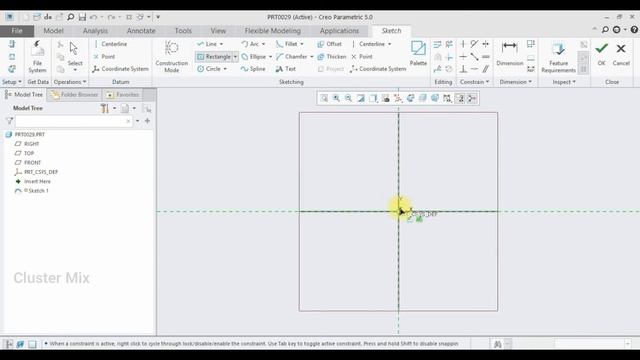
Task: Select the Ellipse sketch tool
Action: tap(253, 57)
